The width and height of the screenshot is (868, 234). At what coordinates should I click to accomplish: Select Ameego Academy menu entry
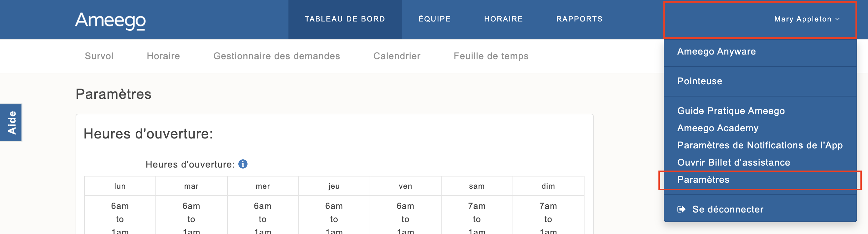point(718,128)
